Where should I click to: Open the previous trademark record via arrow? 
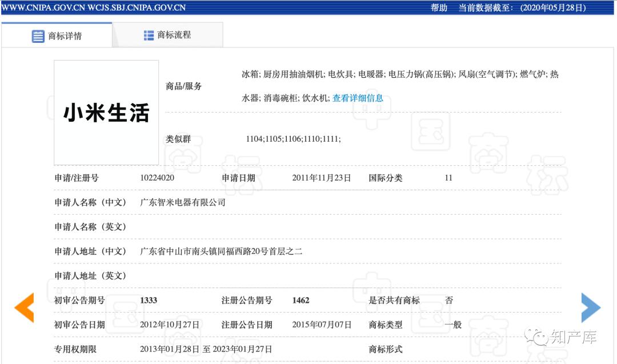(x=24, y=307)
